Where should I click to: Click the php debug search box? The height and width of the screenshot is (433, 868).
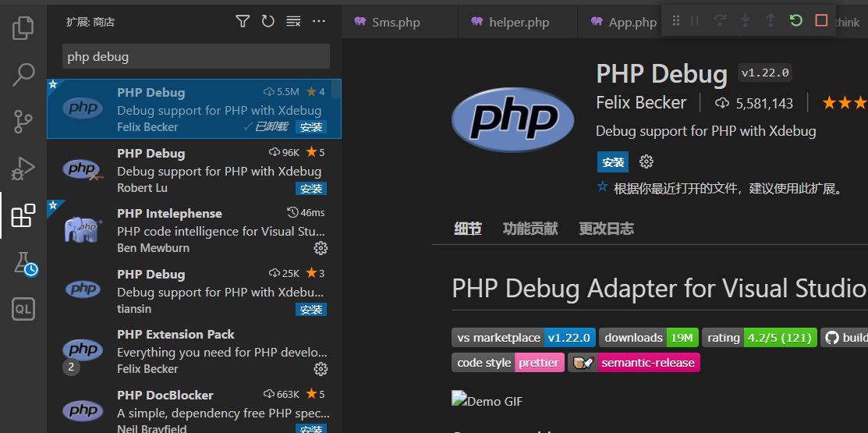tap(196, 56)
